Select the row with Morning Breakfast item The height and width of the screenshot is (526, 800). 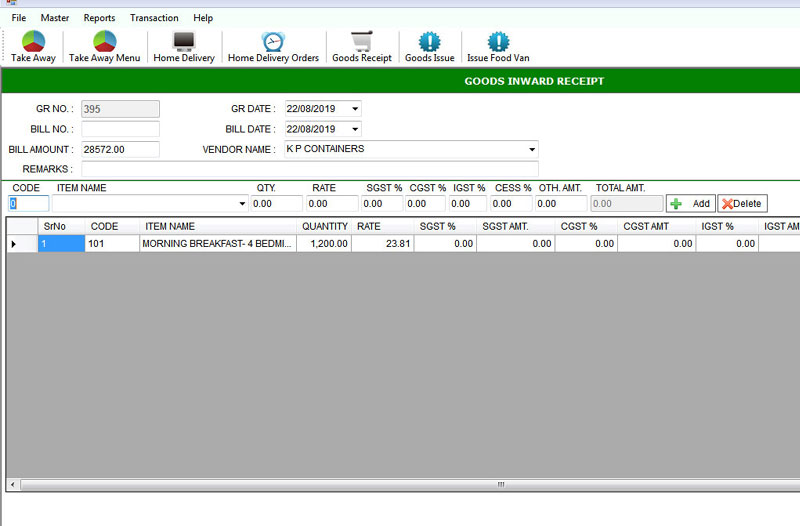point(218,243)
